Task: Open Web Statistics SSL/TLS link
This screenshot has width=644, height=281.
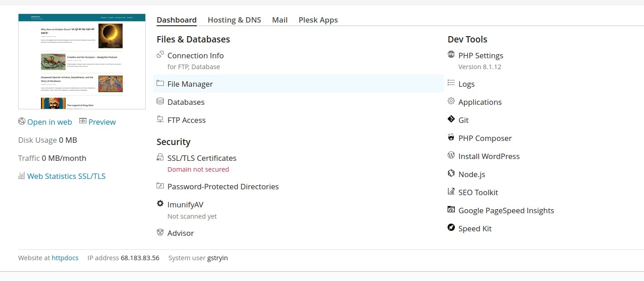Action: coord(67,176)
